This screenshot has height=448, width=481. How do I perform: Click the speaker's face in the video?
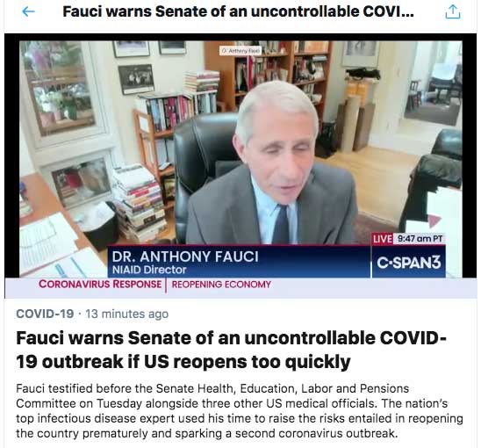pos(277,154)
